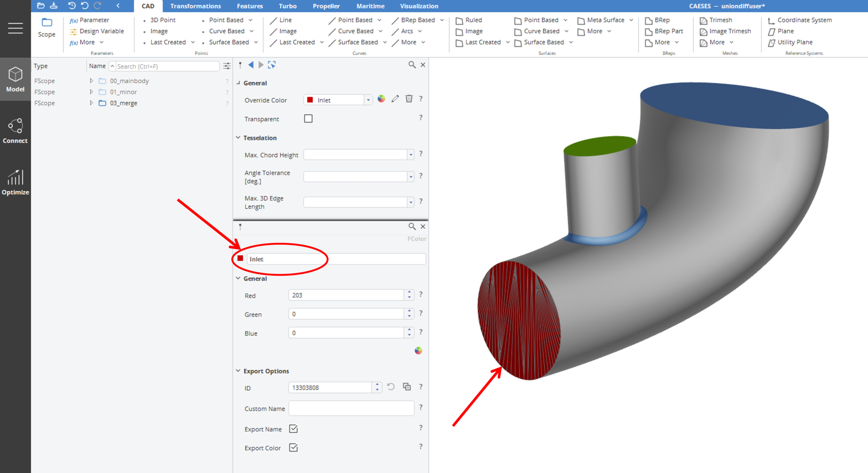The image size is (868, 473).
Task: Toggle the Export Name checkbox
Action: (293, 429)
